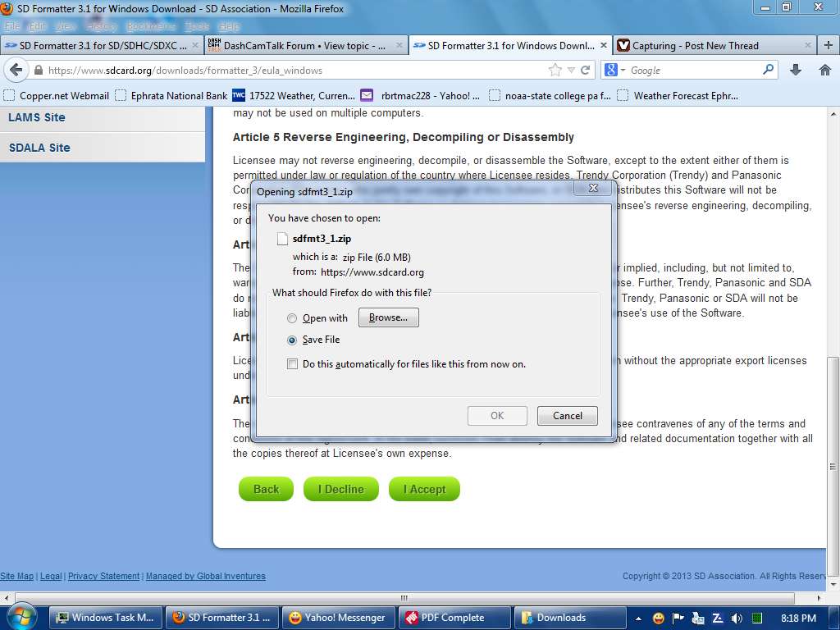Close the Opening sdfmt3_1.zip dialog
840x630 pixels.
tap(593, 188)
